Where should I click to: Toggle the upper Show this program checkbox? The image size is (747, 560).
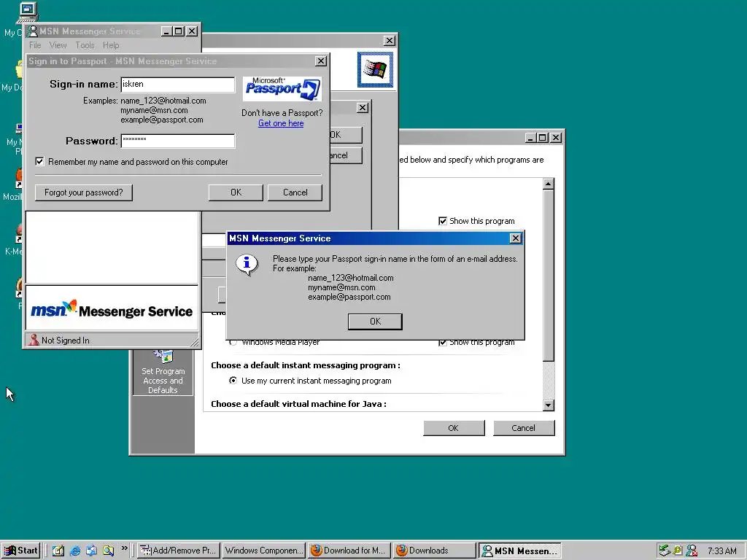coord(443,221)
